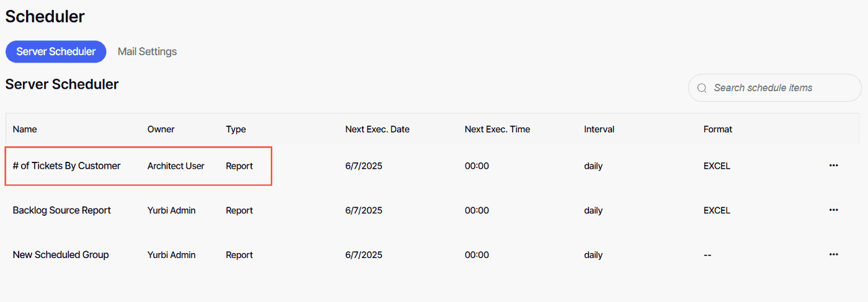The width and height of the screenshot is (868, 302).
Task: Click the magnifier search icon
Action: [x=702, y=88]
